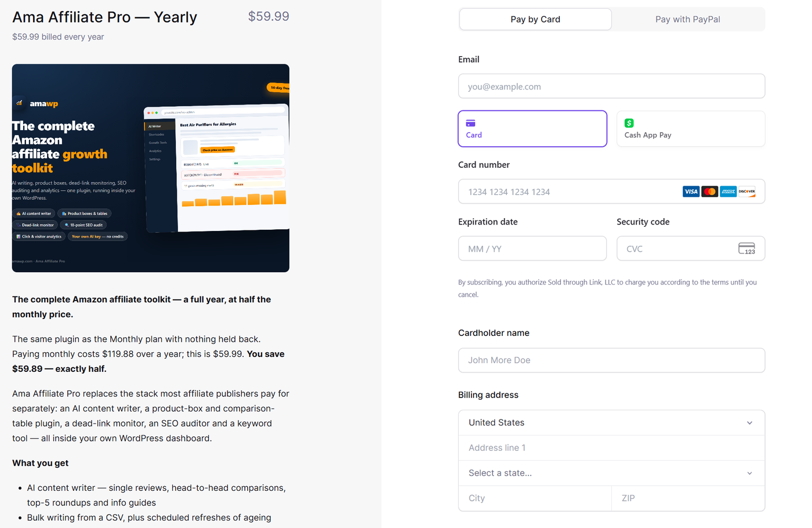
Task: Click the Expiration date label
Action: (488, 222)
